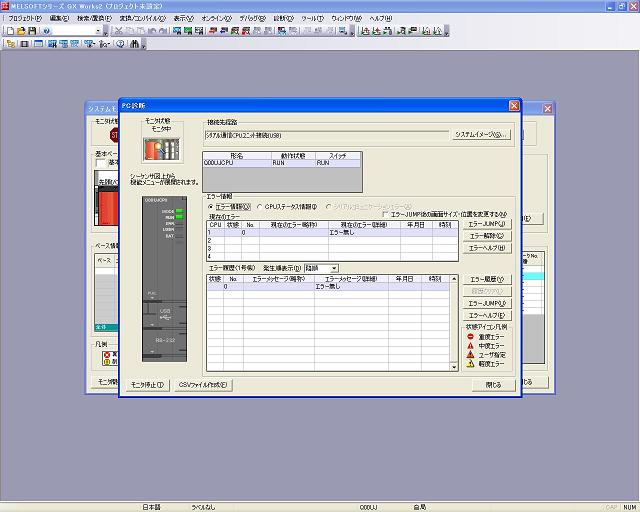The width and height of the screenshot is (640, 512).
Task: Open the プロジェクト menu
Action: 25,18
